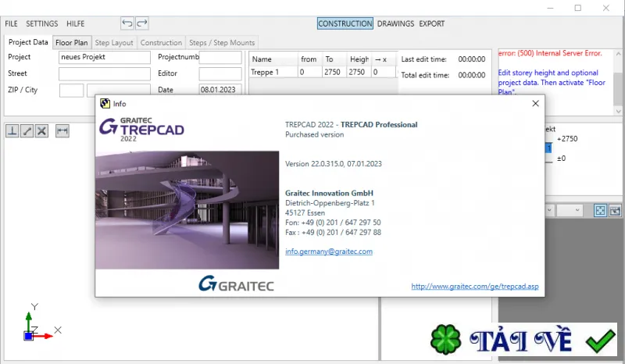Image resolution: width=625 pixels, height=364 pixels.
Task: Click the zoom extents view icon
Action: [600, 210]
